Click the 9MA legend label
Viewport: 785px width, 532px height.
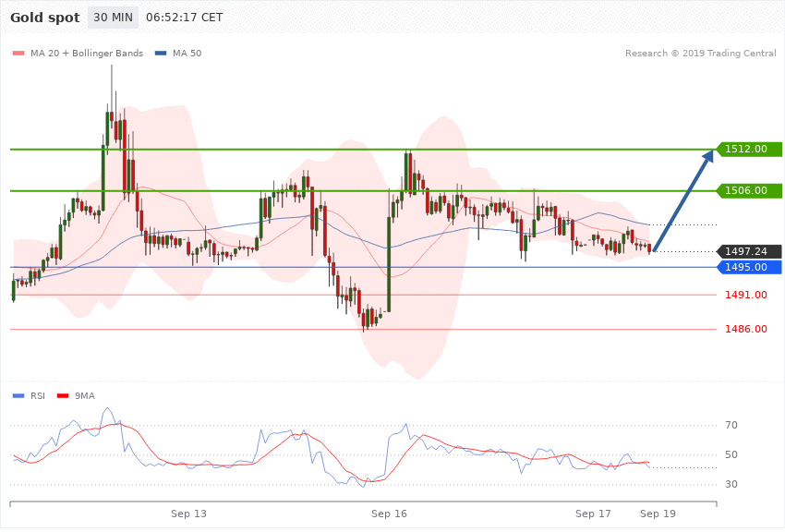coord(85,396)
